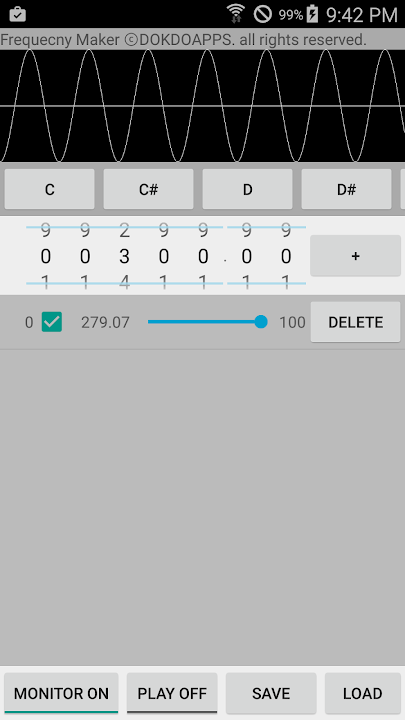Pick digit 9 above first picker column
Viewport: 405px width, 720px height.
[x=45, y=230]
